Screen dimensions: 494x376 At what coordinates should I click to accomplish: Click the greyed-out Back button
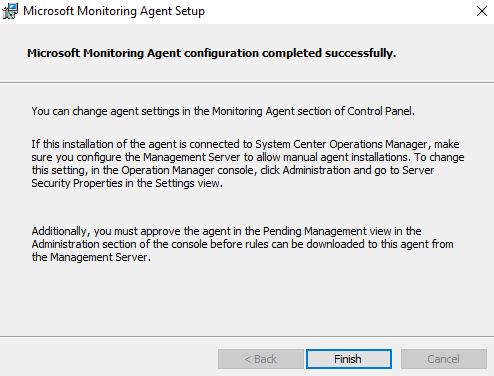pos(261,359)
